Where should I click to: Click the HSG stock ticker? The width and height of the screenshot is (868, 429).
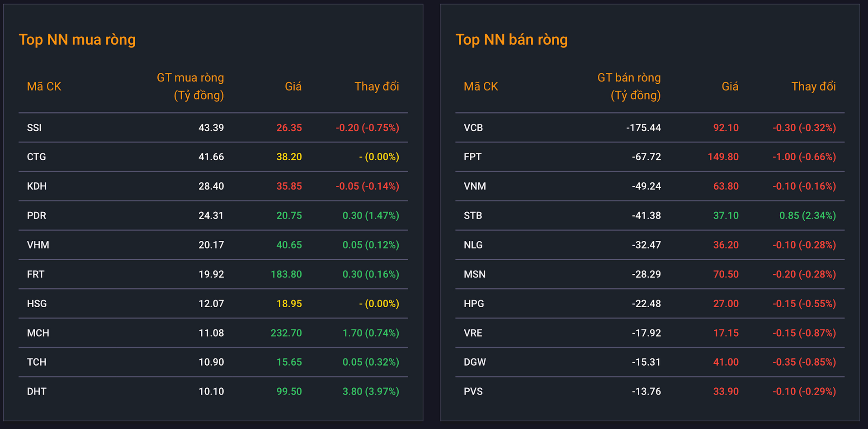click(x=37, y=304)
